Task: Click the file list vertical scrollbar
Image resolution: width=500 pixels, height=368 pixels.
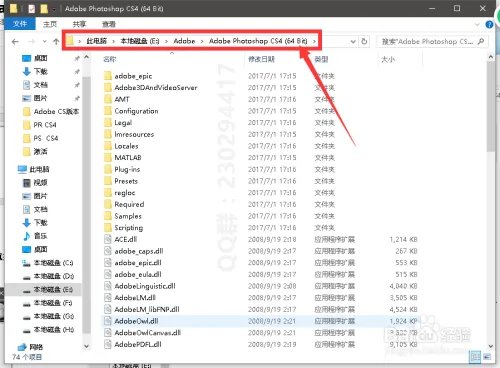Action: [x=491, y=107]
